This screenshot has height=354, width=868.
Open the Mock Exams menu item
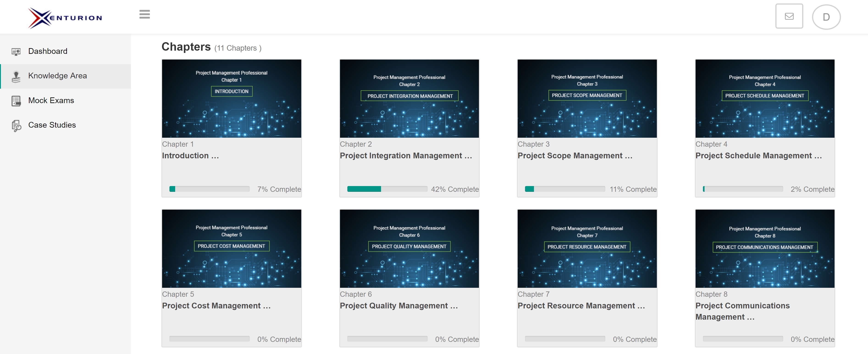tap(51, 100)
